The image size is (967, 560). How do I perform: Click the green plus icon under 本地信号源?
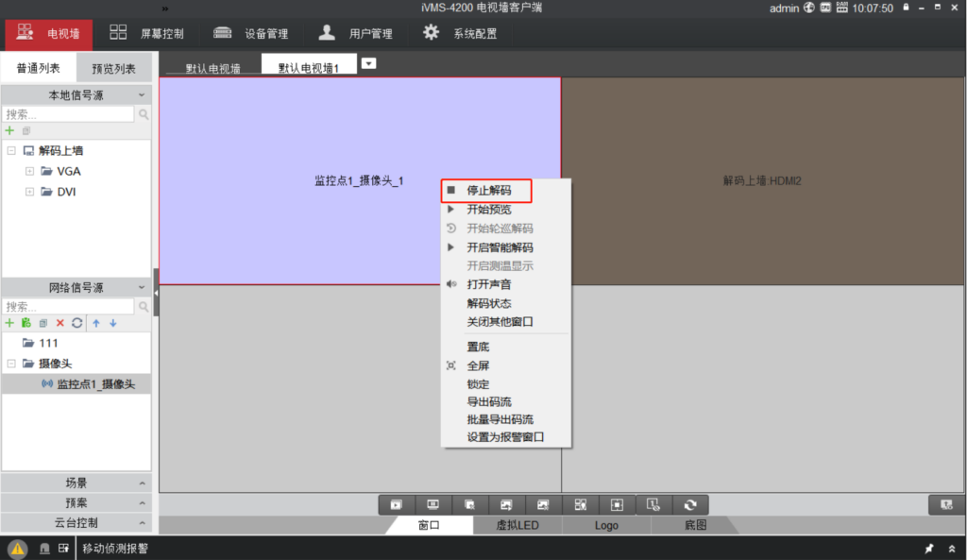(x=9, y=130)
